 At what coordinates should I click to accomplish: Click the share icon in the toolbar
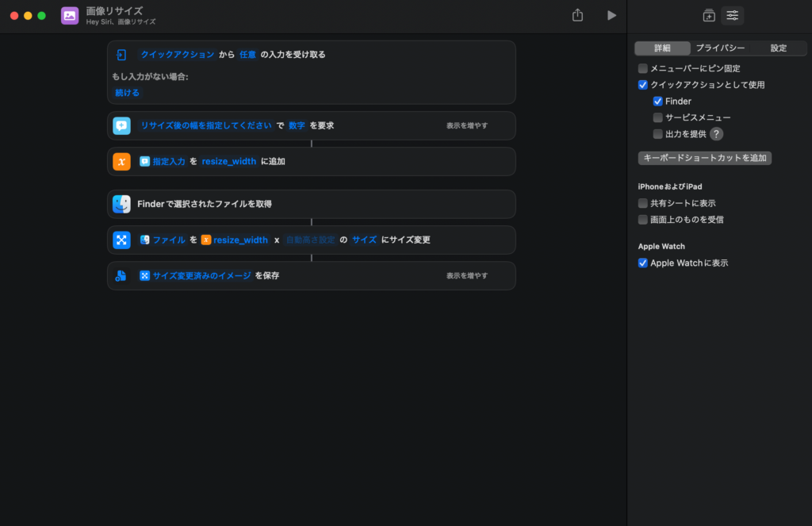(x=577, y=15)
